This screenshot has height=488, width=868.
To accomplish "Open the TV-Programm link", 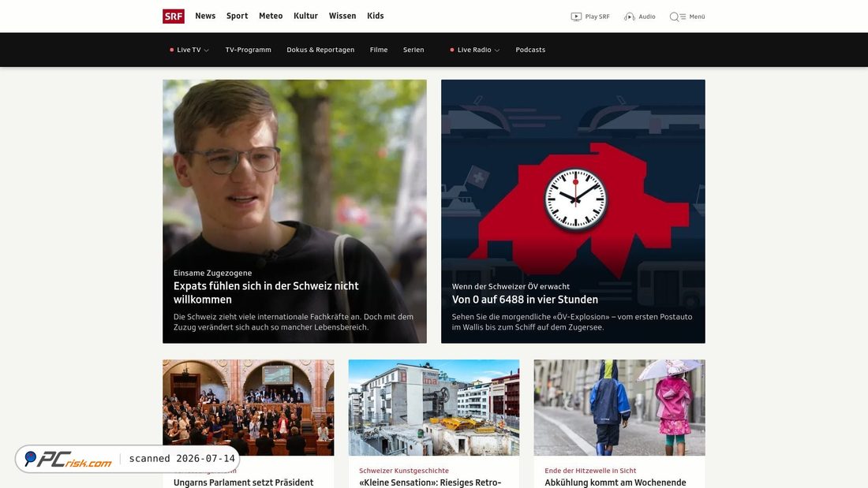I will pos(248,50).
